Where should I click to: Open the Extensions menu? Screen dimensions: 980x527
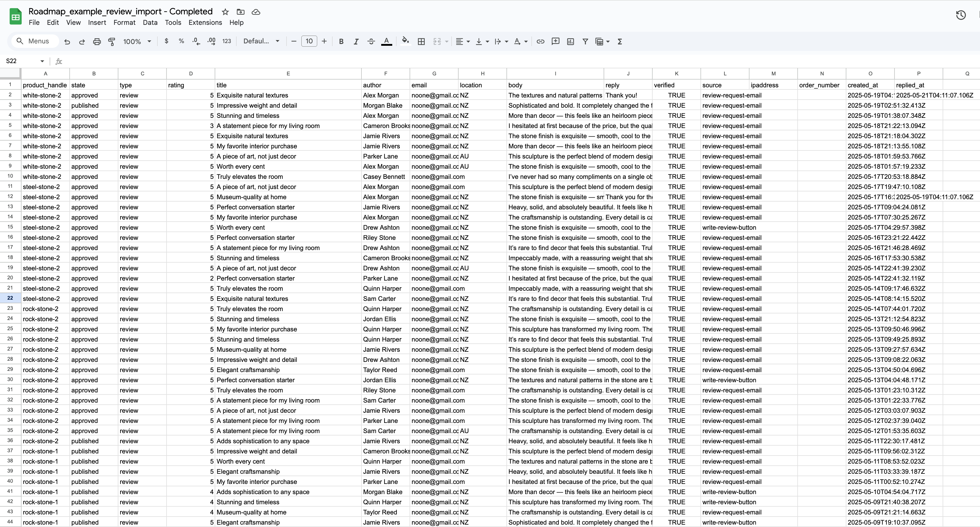pyautogui.click(x=205, y=22)
